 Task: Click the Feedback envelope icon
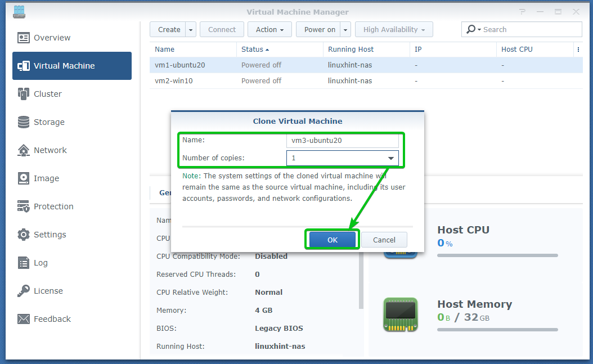pyautogui.click(x=24, y=319)
